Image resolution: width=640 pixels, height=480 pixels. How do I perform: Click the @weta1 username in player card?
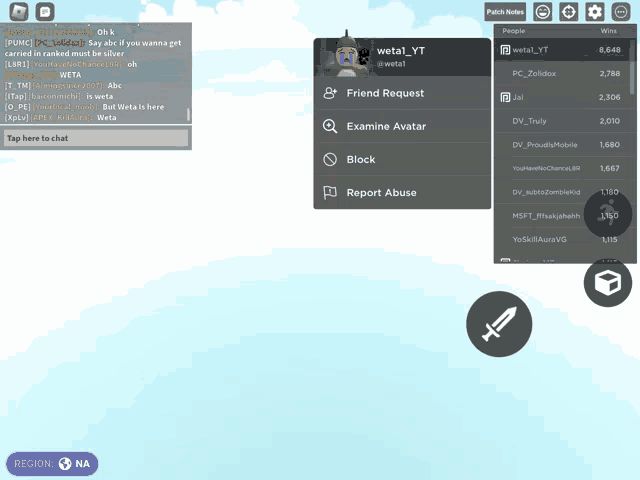point(391,64)
